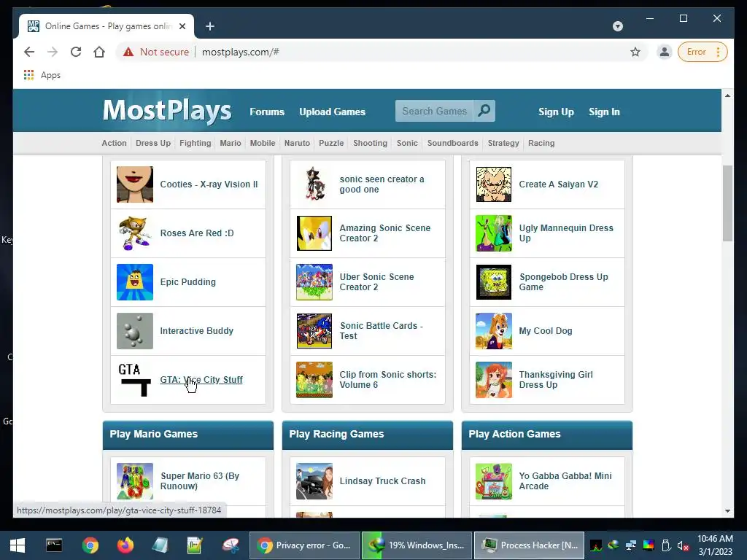The height and width of the screenshot is (560, 747).
Task: Click the browser forward arrow
Action: (53, 52)
